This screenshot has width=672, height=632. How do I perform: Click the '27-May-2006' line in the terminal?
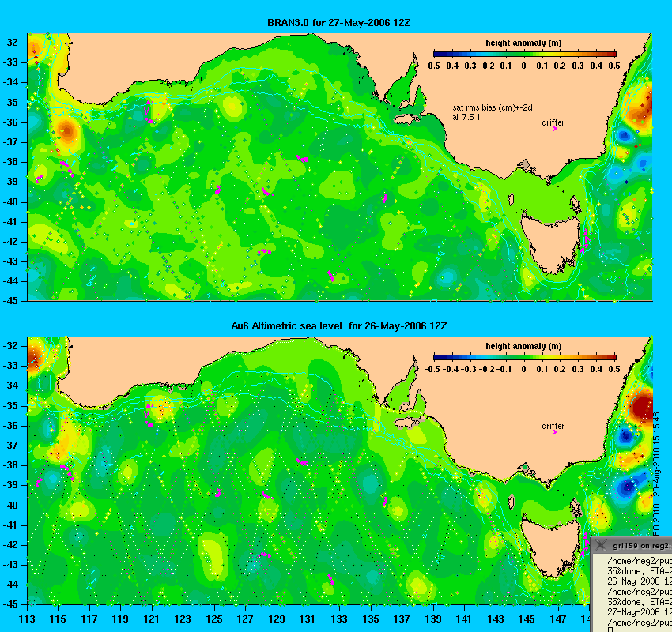pyautogui.click(x=639, y=612)
